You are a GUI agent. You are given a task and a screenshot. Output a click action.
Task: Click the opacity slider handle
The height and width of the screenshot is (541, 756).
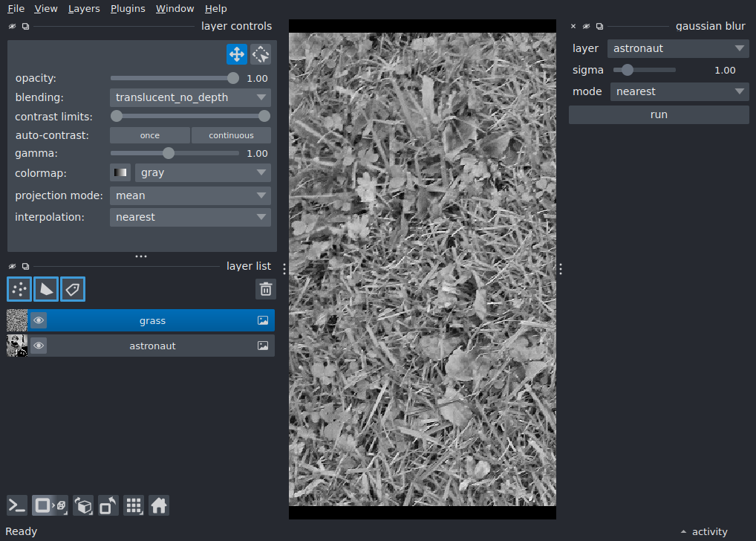[x=233, y=78]
